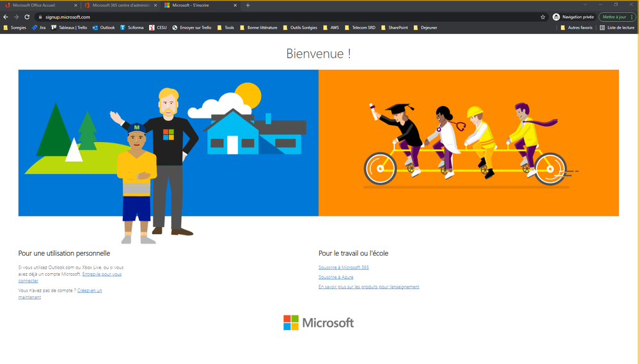Open the Outils Sorégies bookmark folder
Image resolution: width=639 pixels, height=364 pixels.
[300, 28]
